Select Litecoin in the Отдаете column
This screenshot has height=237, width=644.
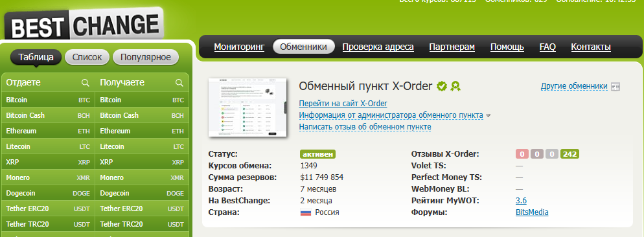(x=48, y=146)
